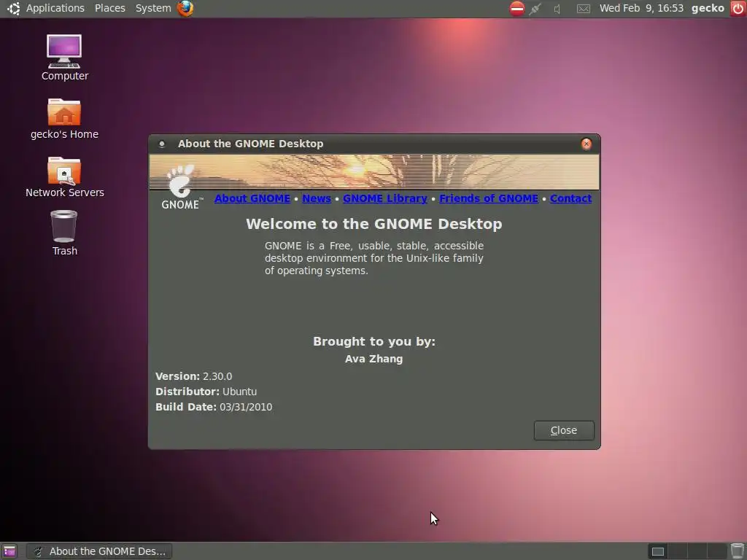
Task: Click the red no-entry notification icon
Action: click(x=517, y=8)
